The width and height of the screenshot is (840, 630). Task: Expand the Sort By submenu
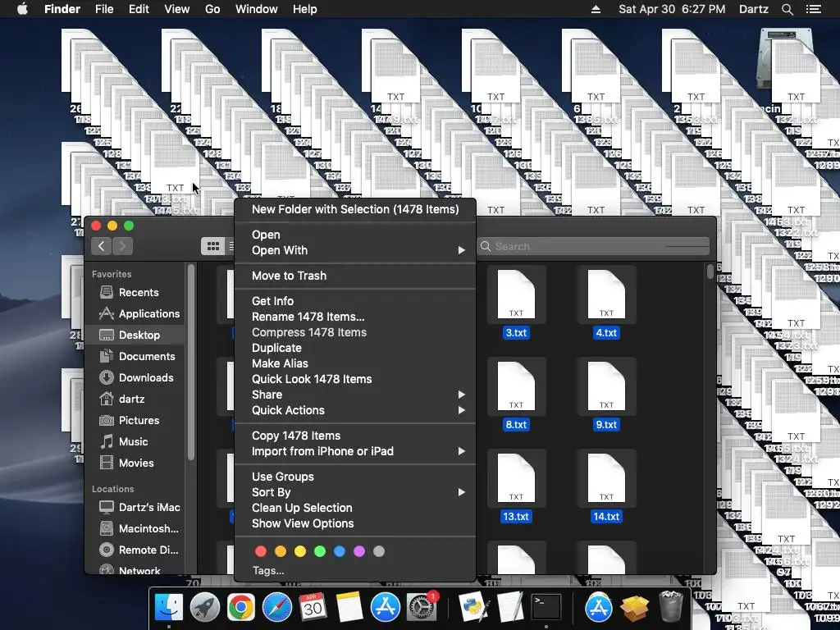(x=355, y=492)
